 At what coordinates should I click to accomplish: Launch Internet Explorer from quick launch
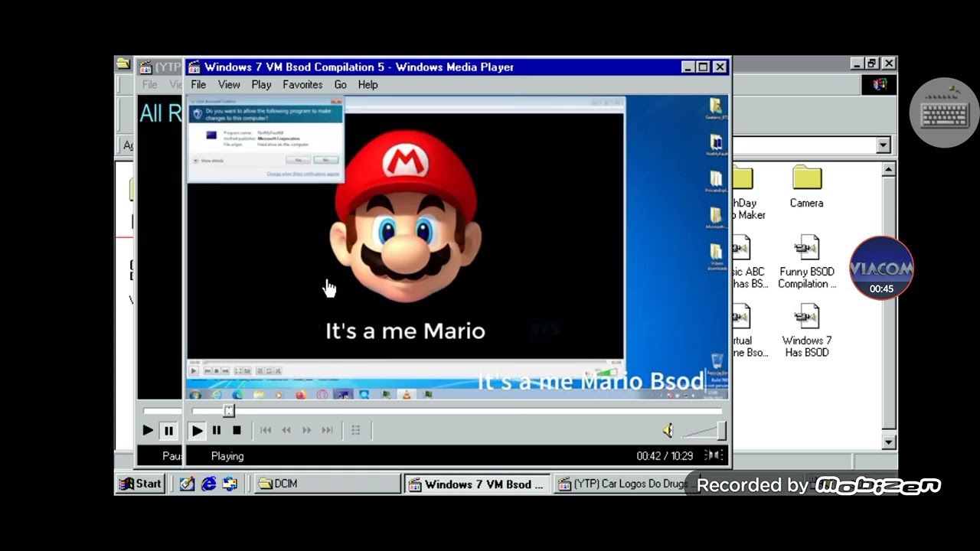click(x=208, y=484)
